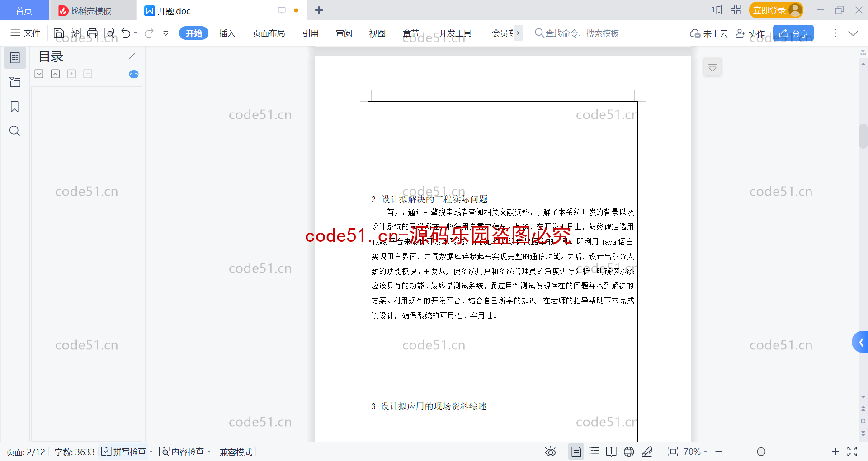Screen dimensions: 868x461
Task: Click the export to PDF icon
Action: click(76, 33)
